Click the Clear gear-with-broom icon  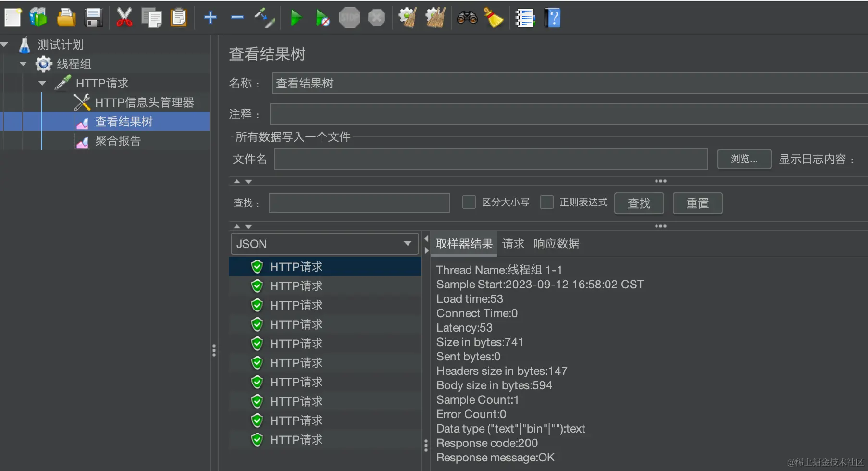(x=408, y=18)
